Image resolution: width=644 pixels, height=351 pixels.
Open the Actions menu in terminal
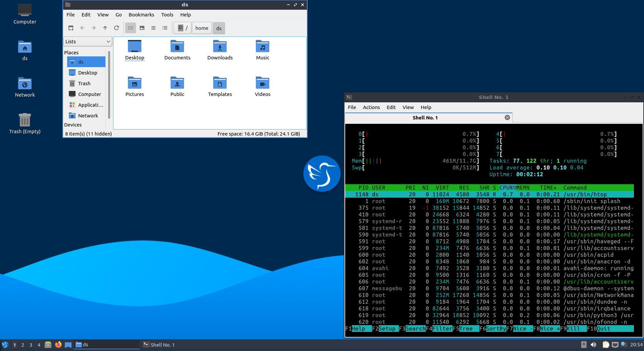(x=371, y=107)
